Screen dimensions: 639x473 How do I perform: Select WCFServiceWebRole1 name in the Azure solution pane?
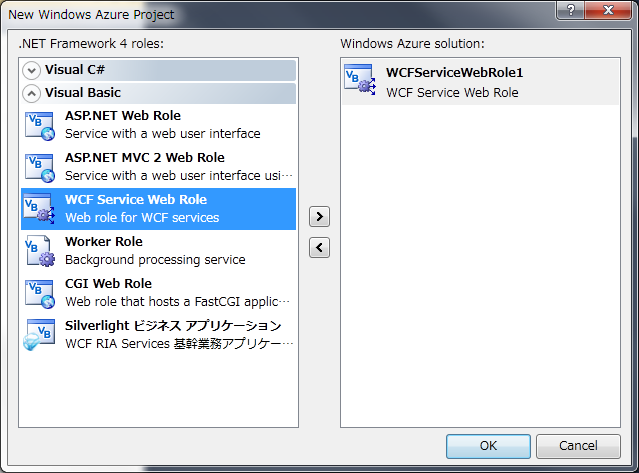coord(454,73)
